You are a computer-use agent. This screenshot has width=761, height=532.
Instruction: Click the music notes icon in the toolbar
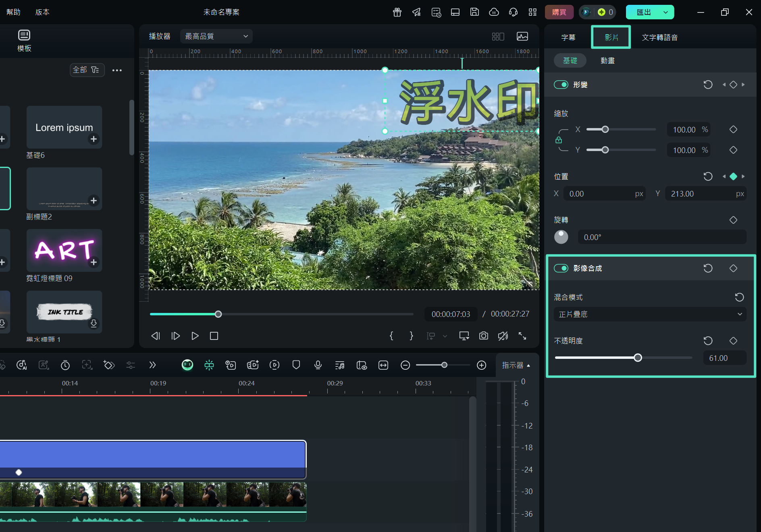340,365
